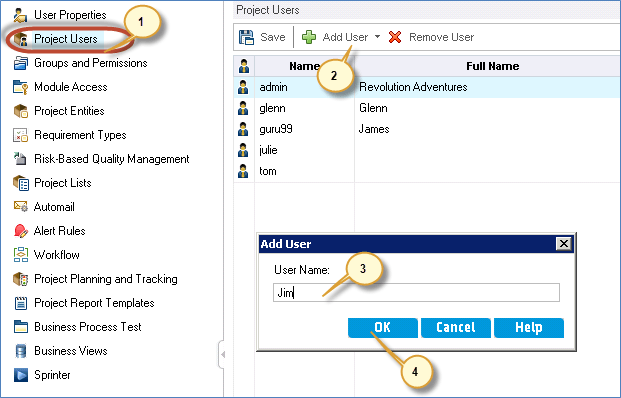Open the Requirement Types icon
Screen dimensions: 621x398
coord(21,135)
